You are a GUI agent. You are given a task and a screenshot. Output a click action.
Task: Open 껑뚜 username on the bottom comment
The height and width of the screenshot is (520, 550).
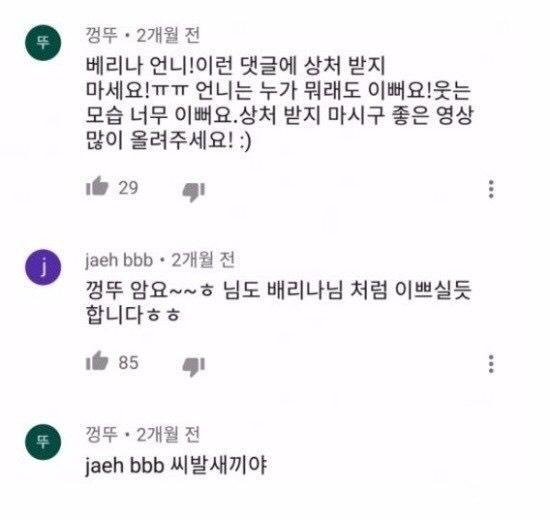click(x=101, y=434)
